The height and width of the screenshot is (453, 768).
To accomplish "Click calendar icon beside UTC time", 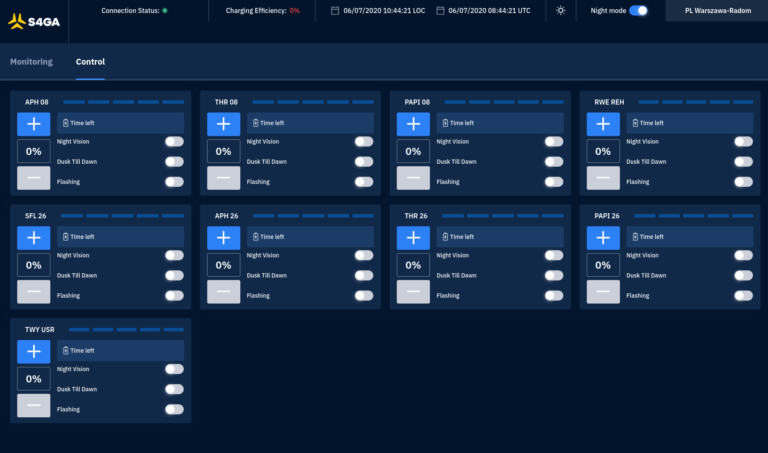I will click(441, 10).
